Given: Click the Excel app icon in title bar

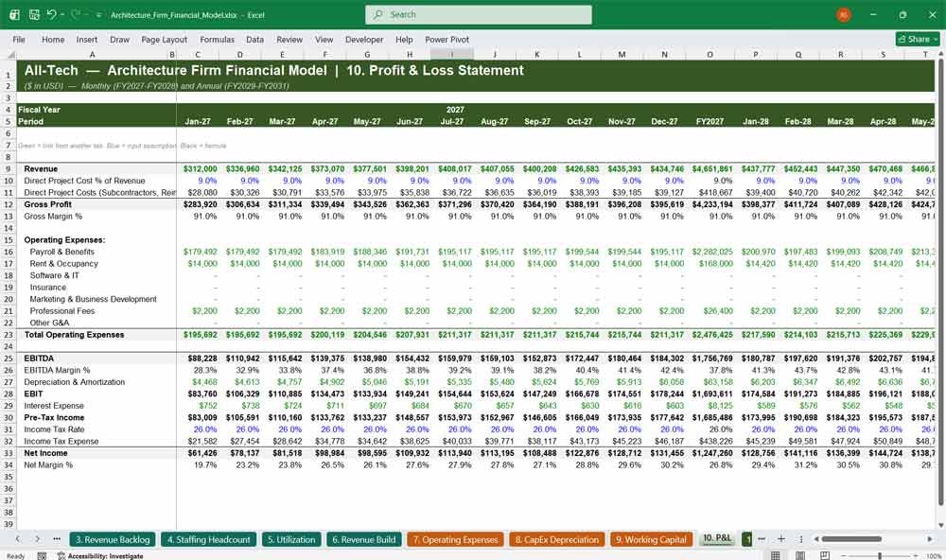Looking at the screenshot, I should coord(14,14).
